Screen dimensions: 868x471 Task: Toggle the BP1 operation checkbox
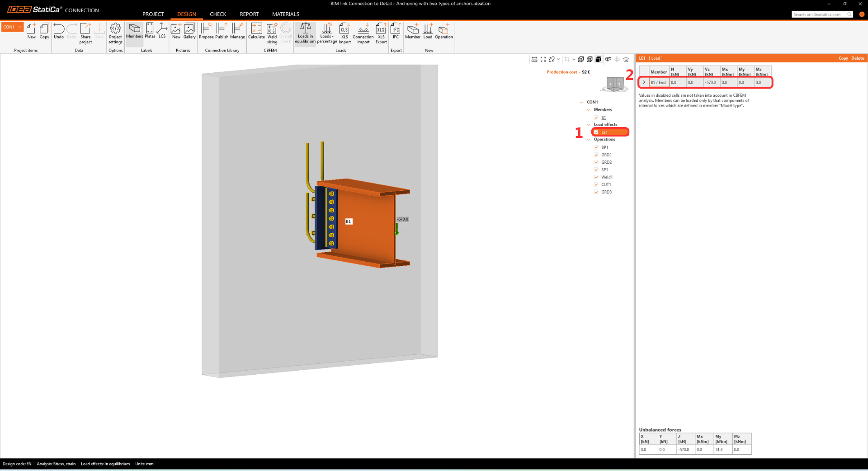(x=596, y=147)
